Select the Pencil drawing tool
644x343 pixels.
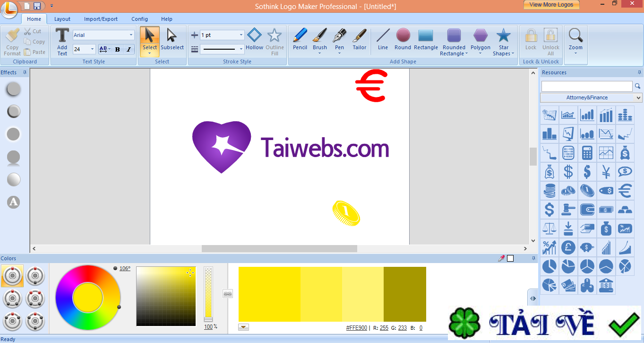tap(300, 39)
